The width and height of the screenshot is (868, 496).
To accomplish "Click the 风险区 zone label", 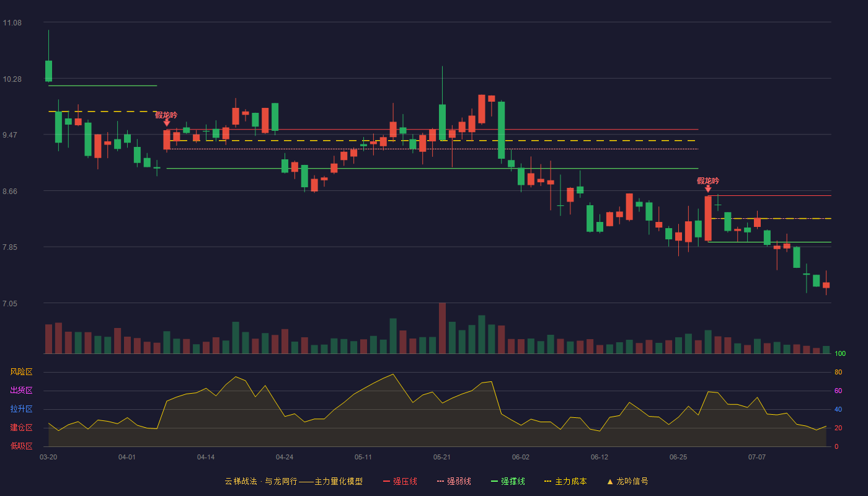I will tap(21, 372).
